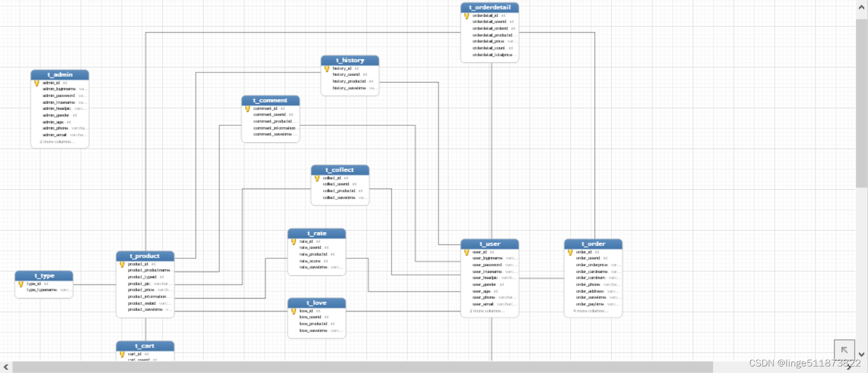This screenshot has height=373, width=868.
Task: Select the t_product table header
Action: [145, 256]
